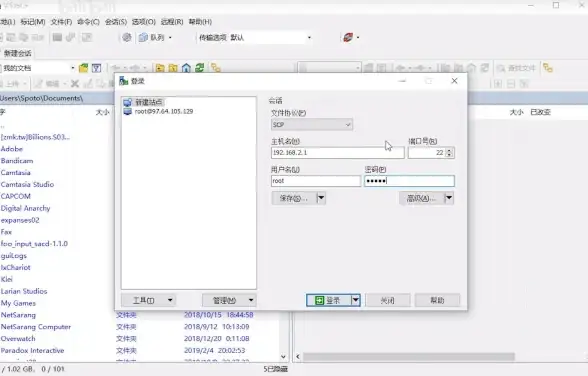
Task: Click the delete X icon in local toolbar
Action: click(x=75, y=84)
